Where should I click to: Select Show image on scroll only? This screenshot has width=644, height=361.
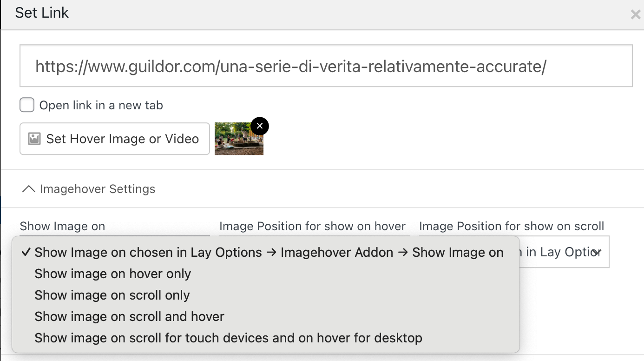112,295
